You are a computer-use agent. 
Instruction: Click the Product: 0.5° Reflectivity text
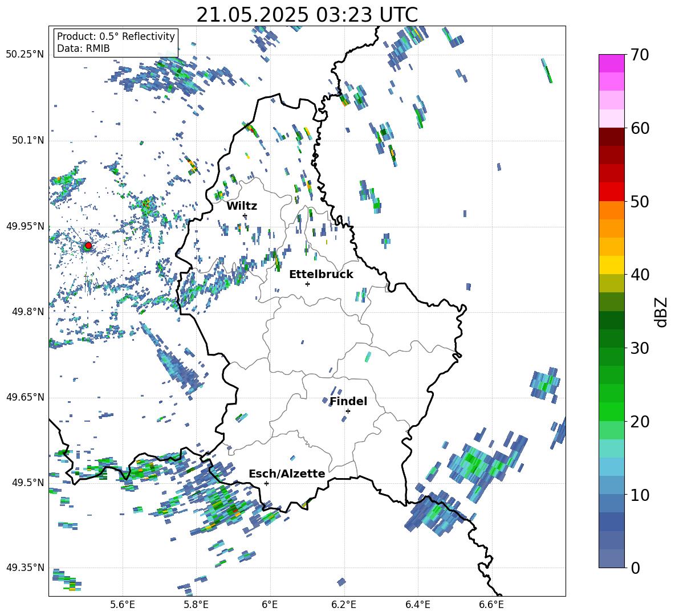[116, 36]
